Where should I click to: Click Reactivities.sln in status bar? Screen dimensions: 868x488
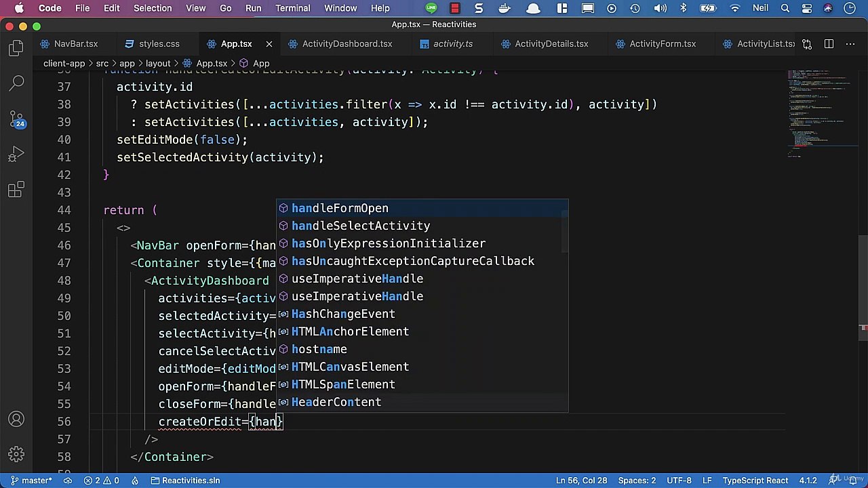(185, 481)
